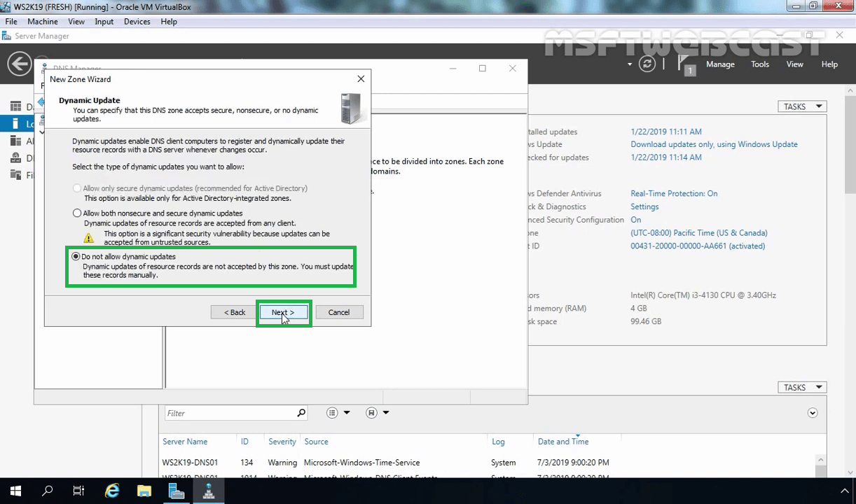Sort events by Server Name column

pos(185,442)
